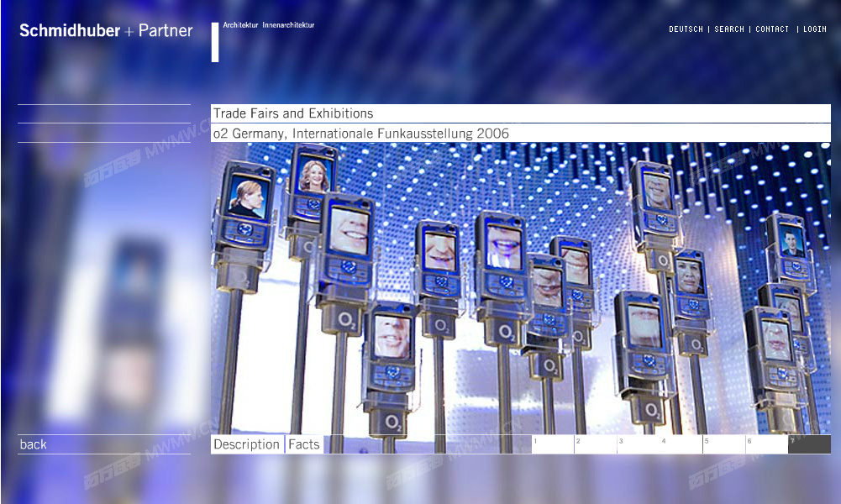Open the Description tab

(247, 444)
